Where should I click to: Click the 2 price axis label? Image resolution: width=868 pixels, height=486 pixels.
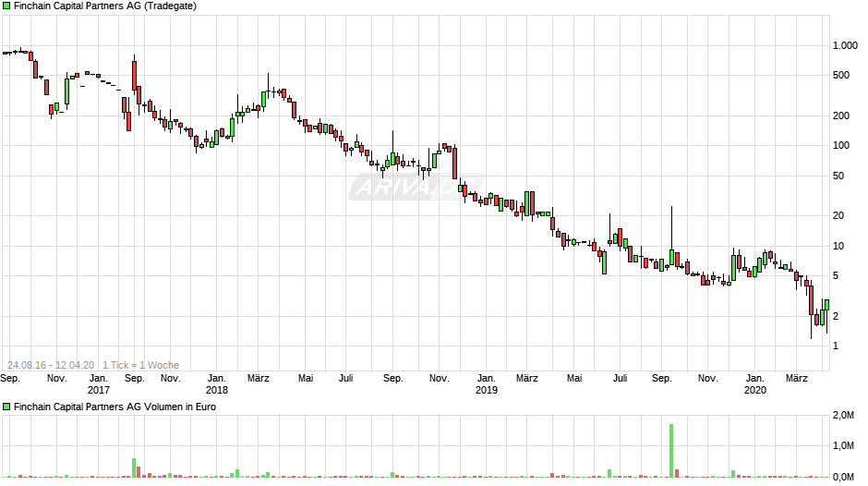[x=836, y=316]
